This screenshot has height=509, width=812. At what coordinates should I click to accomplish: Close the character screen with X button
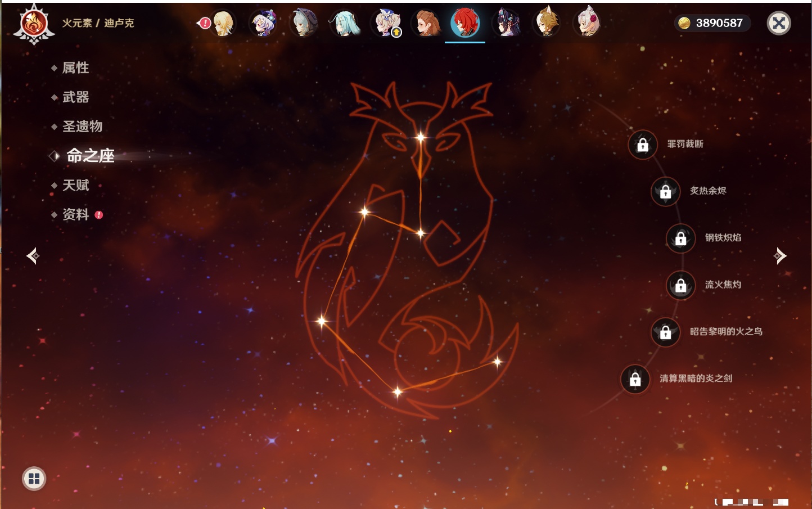(779, 23)
